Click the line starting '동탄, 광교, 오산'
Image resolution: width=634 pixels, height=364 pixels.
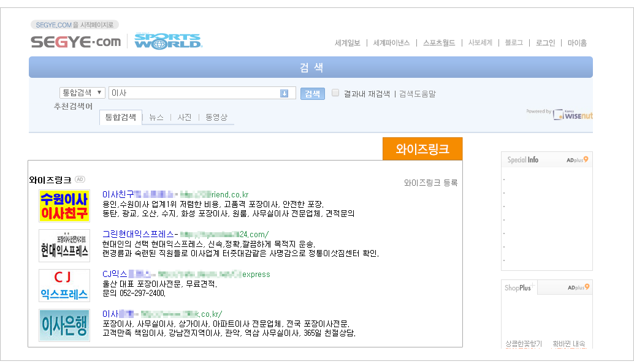tap(229, 213)
